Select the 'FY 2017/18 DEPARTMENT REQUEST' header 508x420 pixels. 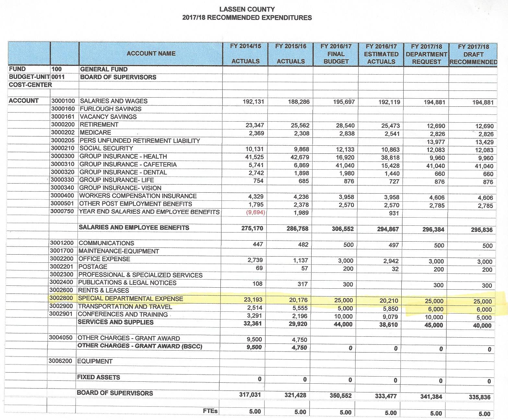pos(426,54)
